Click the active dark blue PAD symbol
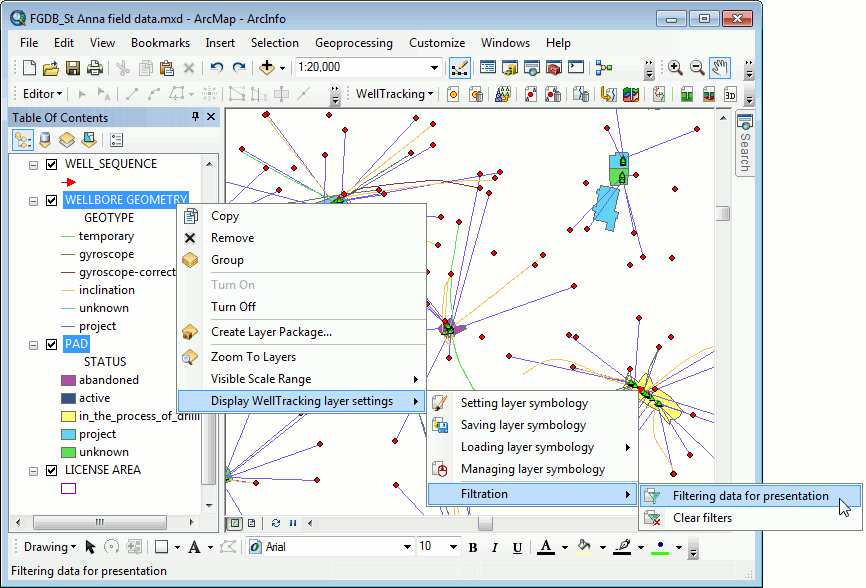This screenshot has width=866, height=588. (x=68, y=398)
